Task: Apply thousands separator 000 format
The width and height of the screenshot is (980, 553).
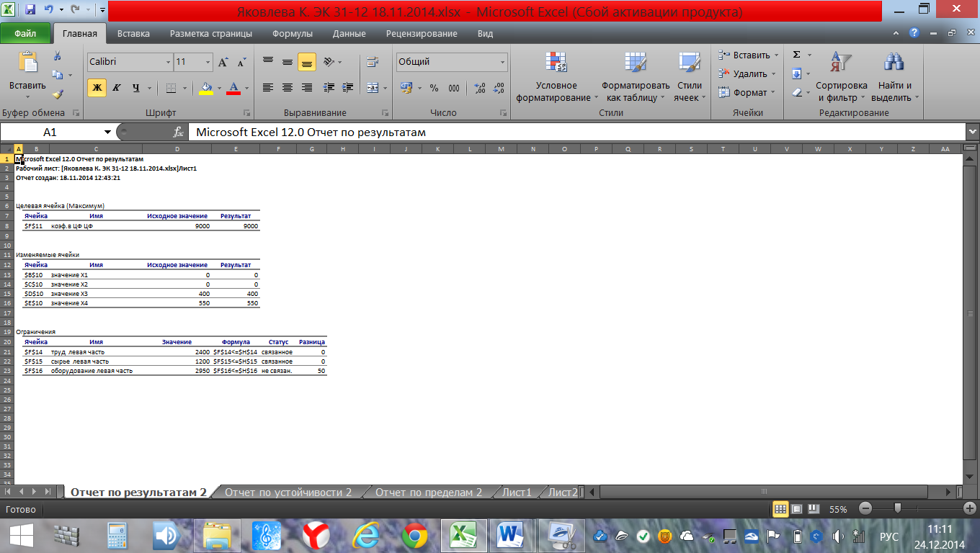Action: [x=454, y=88]
